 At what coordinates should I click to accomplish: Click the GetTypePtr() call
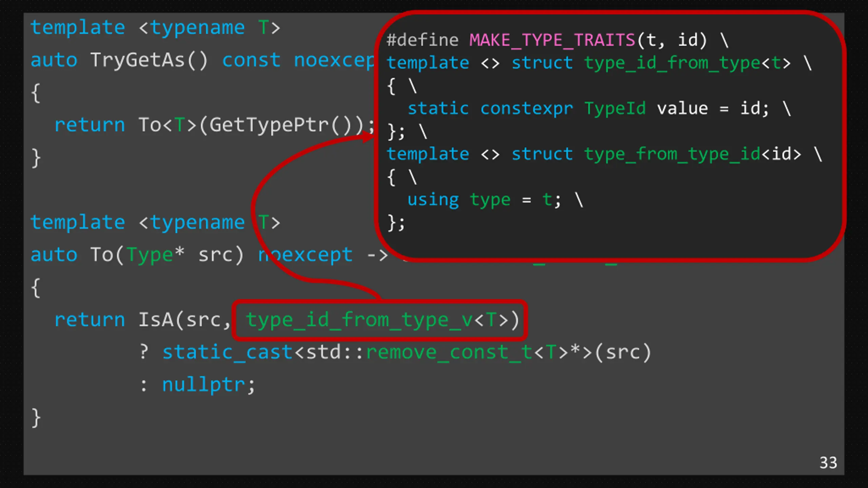click(x=286, y=126)
